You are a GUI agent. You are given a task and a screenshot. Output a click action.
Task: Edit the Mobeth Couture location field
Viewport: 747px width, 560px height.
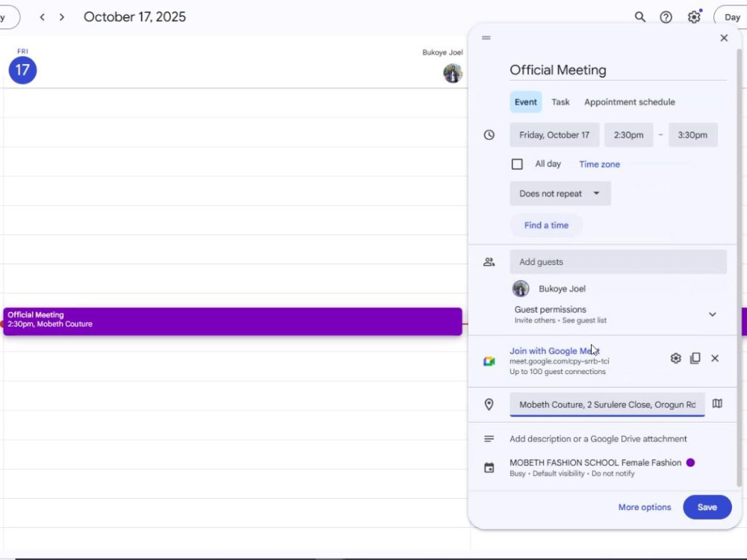coord(607,404)
